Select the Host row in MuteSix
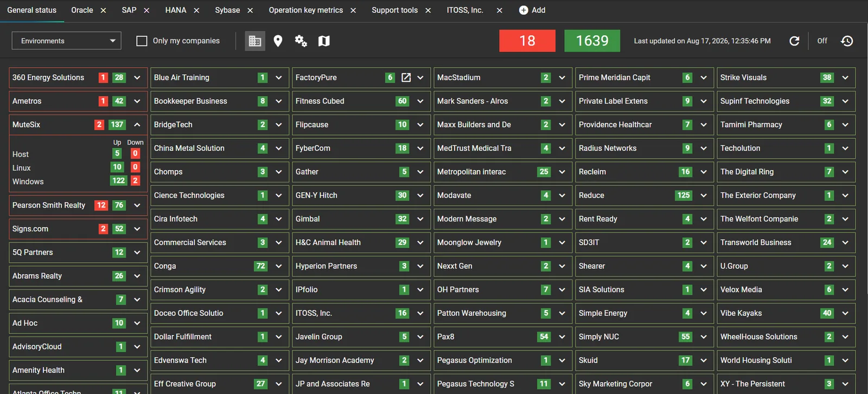 (x=78, y=154)
